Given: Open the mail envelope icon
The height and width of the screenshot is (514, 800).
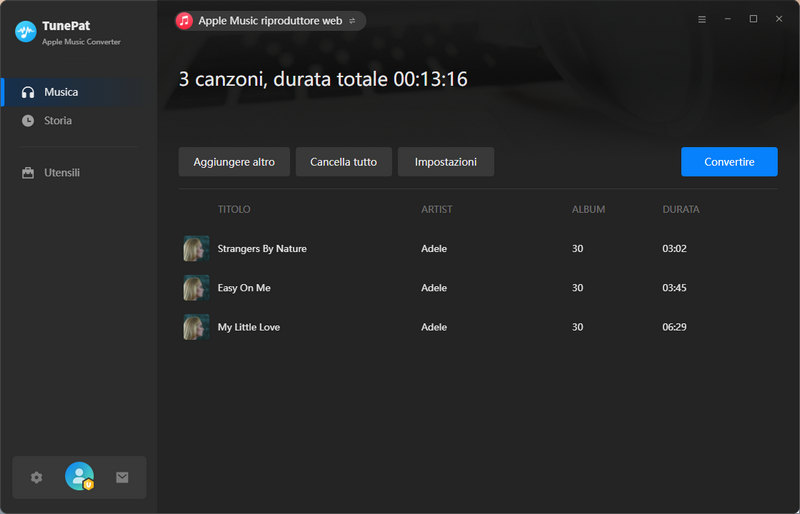Looking at the screenshot, I should [122, 477].
